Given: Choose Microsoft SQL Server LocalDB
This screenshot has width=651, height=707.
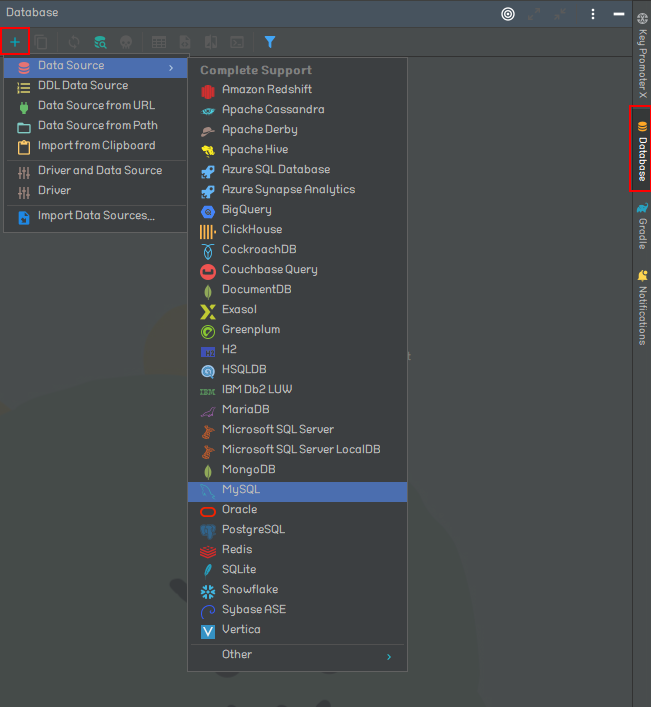Looking at the screenshot, I should (x=298, y=450).
